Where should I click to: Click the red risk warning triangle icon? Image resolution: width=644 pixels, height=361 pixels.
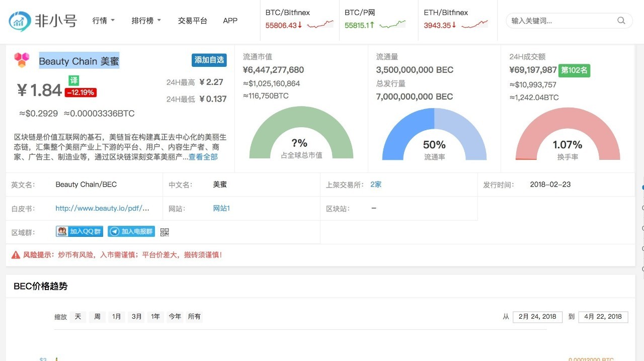(x=16, y=255)
